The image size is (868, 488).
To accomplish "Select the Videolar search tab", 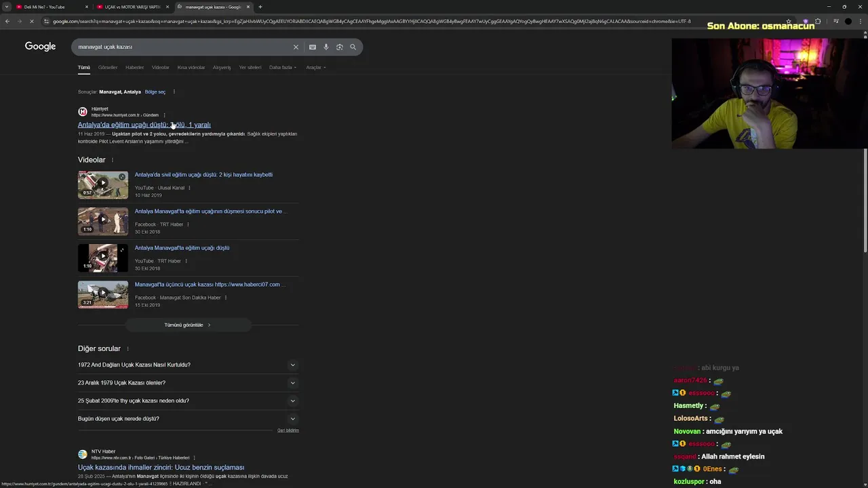I will click(161, 67).
